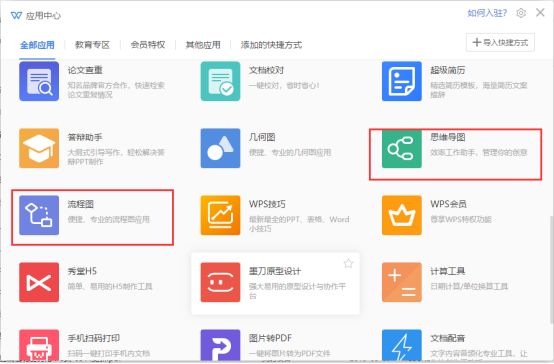
Task: Click the 手机扫码打印 title text
Action: click(94, 339)
